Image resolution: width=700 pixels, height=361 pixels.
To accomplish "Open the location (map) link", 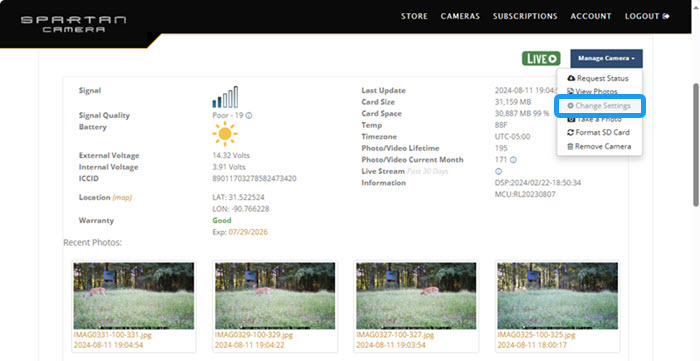I will [x=122, y=197].
